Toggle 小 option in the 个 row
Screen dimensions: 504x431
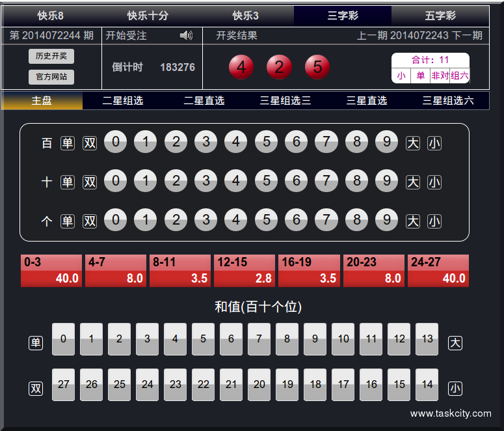[x=434, y=221]
